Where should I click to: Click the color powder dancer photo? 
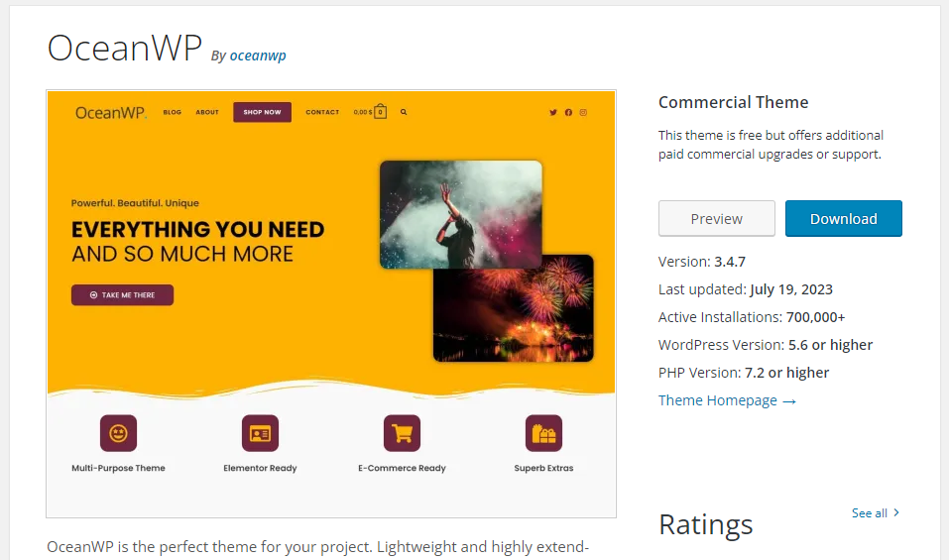(x=460, y=214)
